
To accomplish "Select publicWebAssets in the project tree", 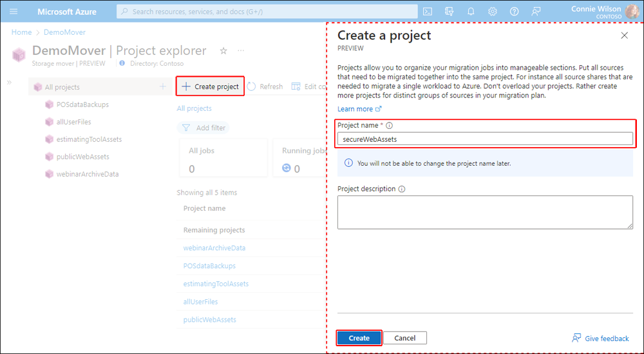I will click(83, 157).
